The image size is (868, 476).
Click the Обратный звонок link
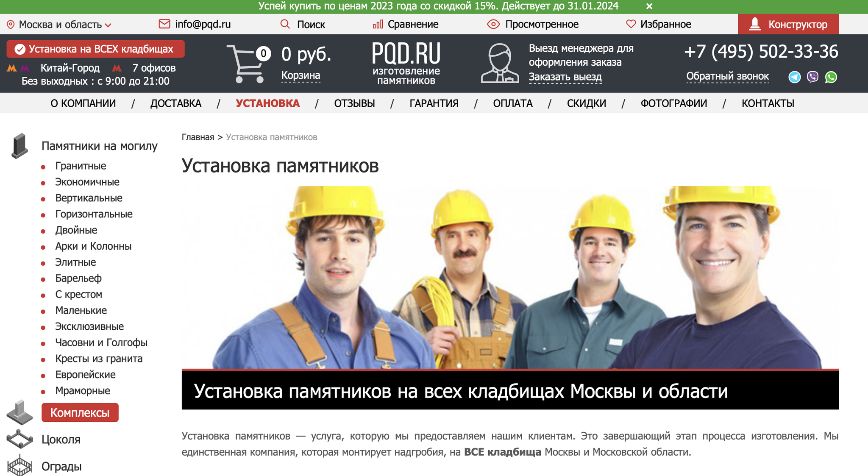[x=727, y=76]
